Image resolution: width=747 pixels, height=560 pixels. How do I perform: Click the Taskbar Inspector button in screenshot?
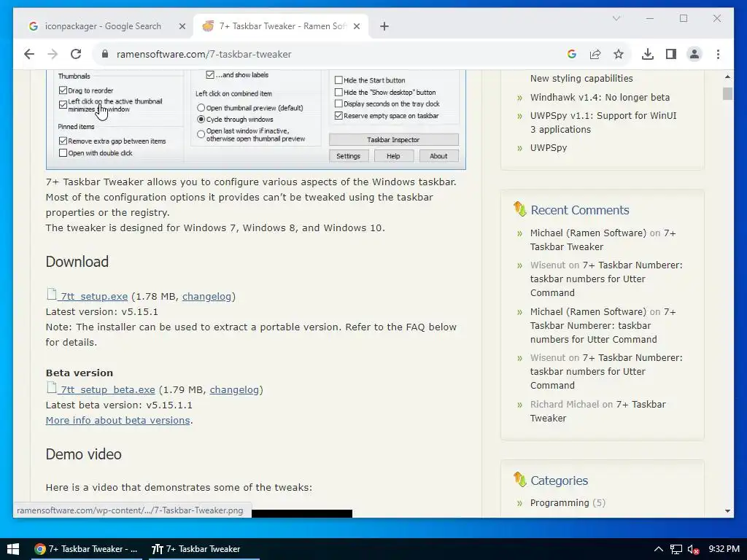pyautogui.click(x=393, y=139)
